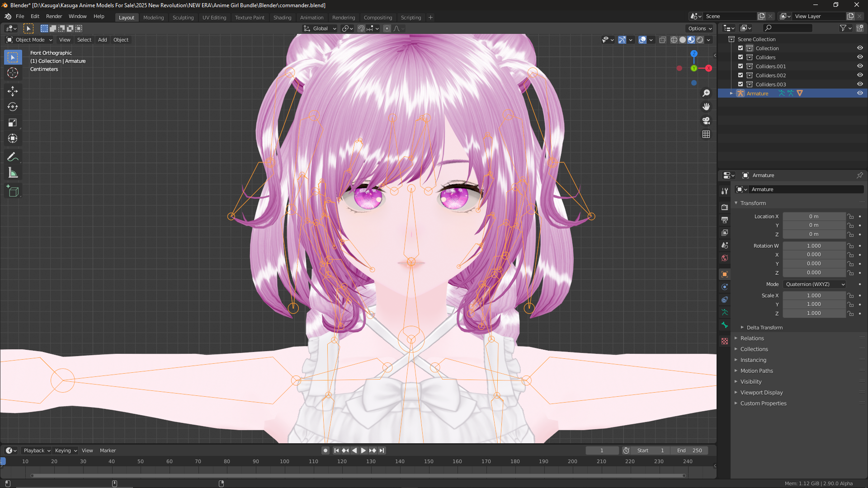Select the Rotate tool
Image resolution: width=868 pixels, height=488 pixels.
tap(13, 107)
